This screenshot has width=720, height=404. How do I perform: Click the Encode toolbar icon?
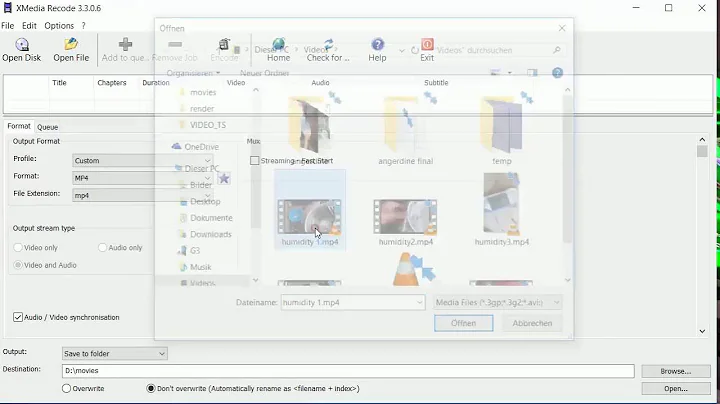(224, 45)
